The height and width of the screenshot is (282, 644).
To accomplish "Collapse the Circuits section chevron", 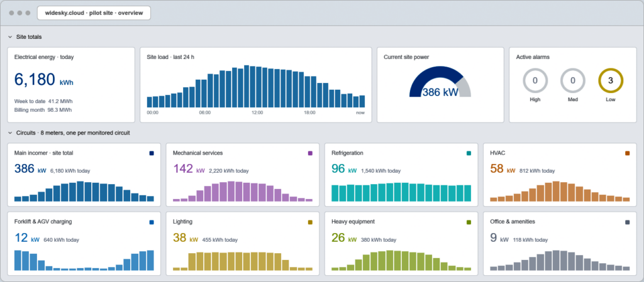I will 10,133.
